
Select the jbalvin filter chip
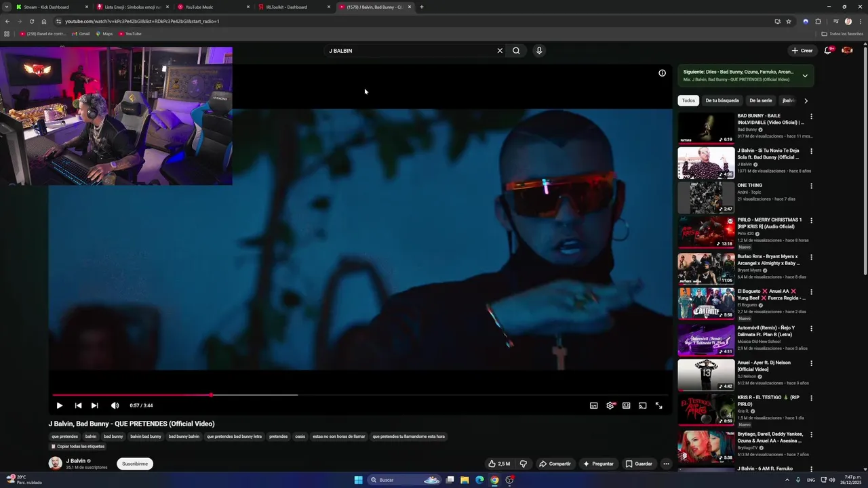[x=788, y=100]
